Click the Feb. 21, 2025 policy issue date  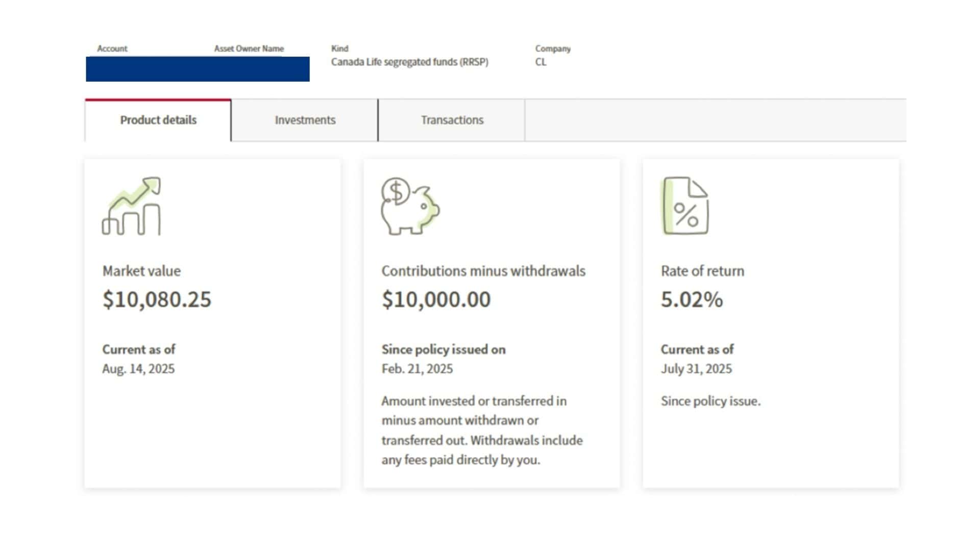click(x=417, y=369)
